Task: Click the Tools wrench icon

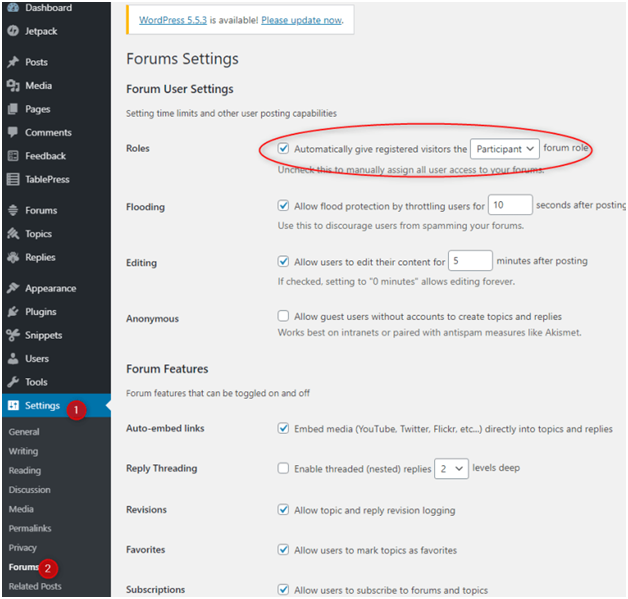Action: [13, 382]
